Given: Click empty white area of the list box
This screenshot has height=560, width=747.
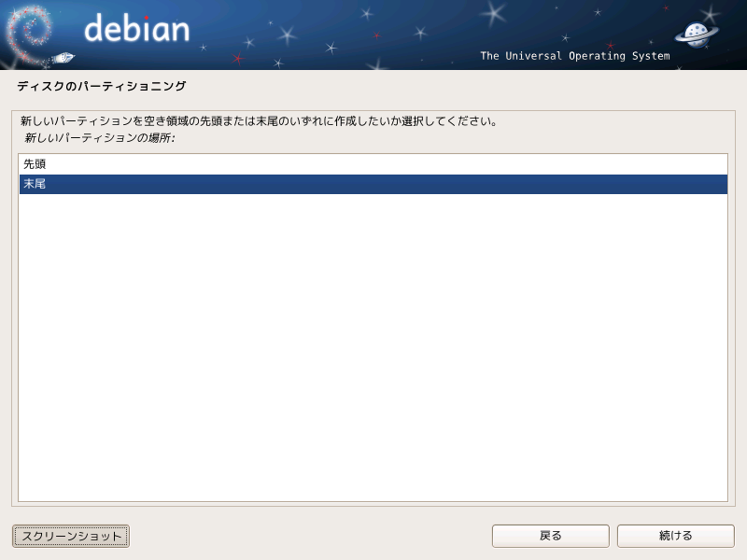Looking at the screenshot, I should pos(373,347).
